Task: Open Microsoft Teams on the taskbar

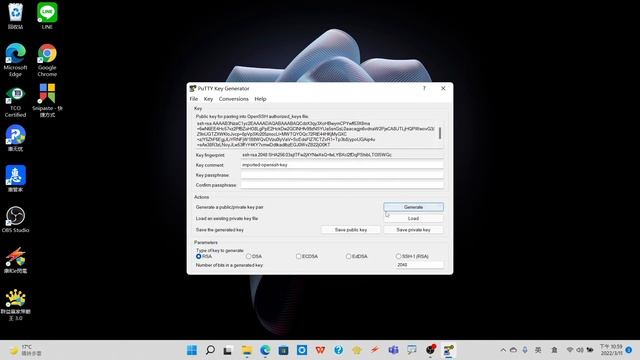Action: coord(393,350)
